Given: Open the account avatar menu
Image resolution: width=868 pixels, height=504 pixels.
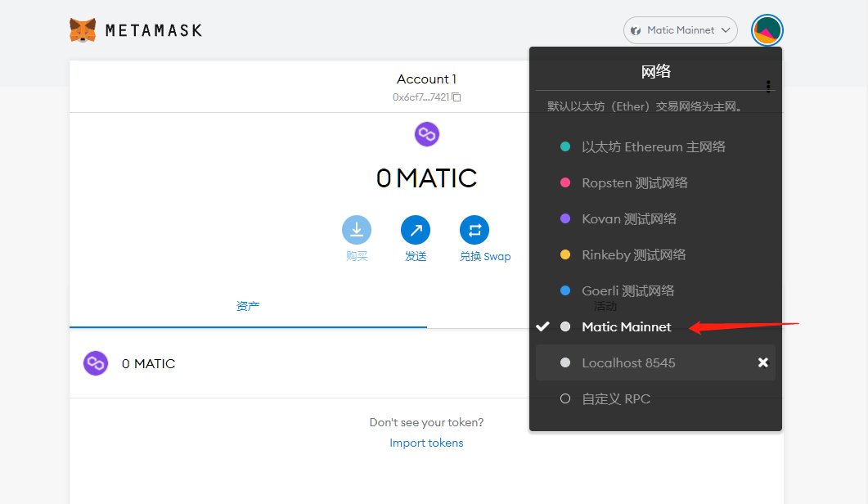Looking at the screenshot, I should (x=767, y=30).
